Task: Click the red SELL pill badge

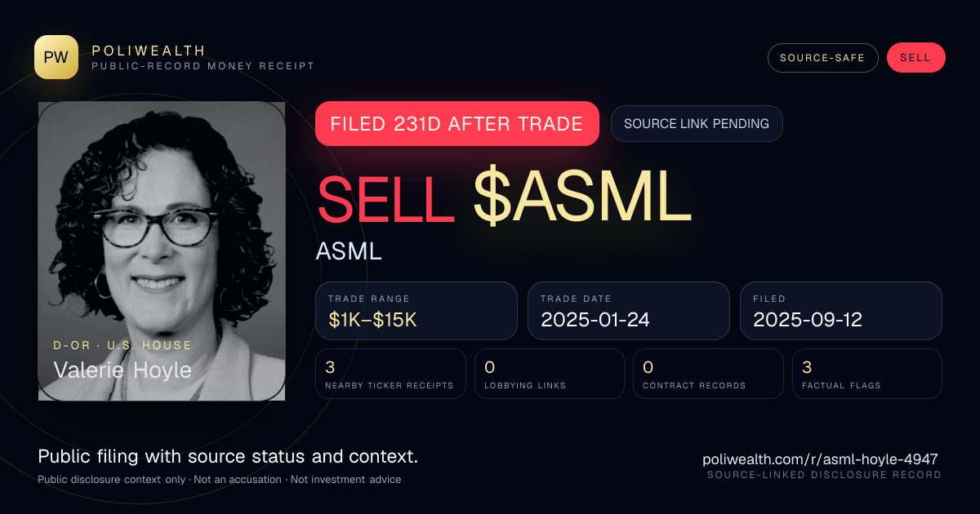Action: (915, 58)
